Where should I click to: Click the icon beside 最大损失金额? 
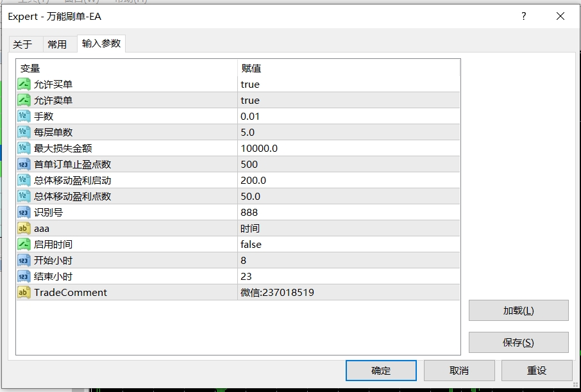(24, 148)
